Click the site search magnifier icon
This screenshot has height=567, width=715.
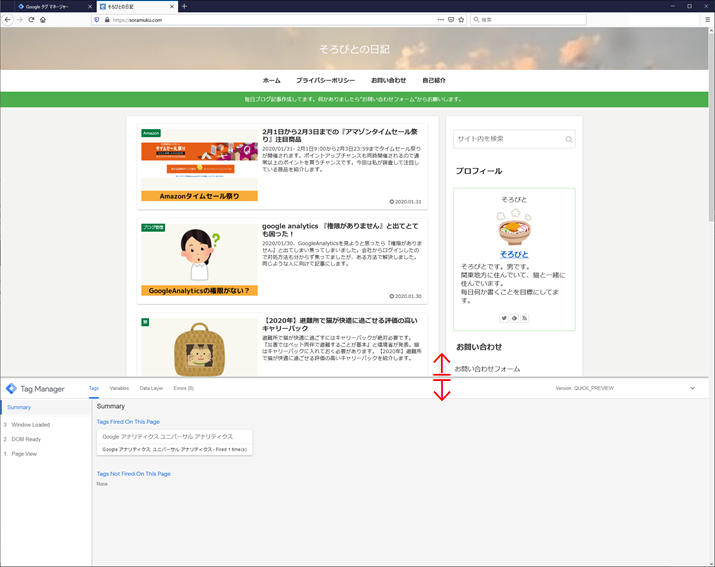point(569,139)
